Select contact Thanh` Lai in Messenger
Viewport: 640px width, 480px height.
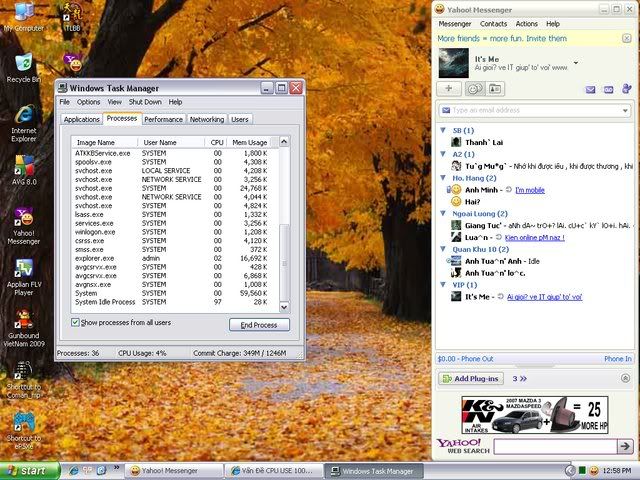click(x=484, y=142)
